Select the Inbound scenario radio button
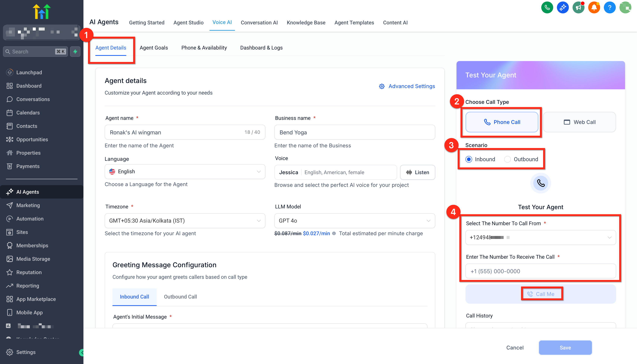This screenshot has height=364, width=637. click(x=469, y=159)
